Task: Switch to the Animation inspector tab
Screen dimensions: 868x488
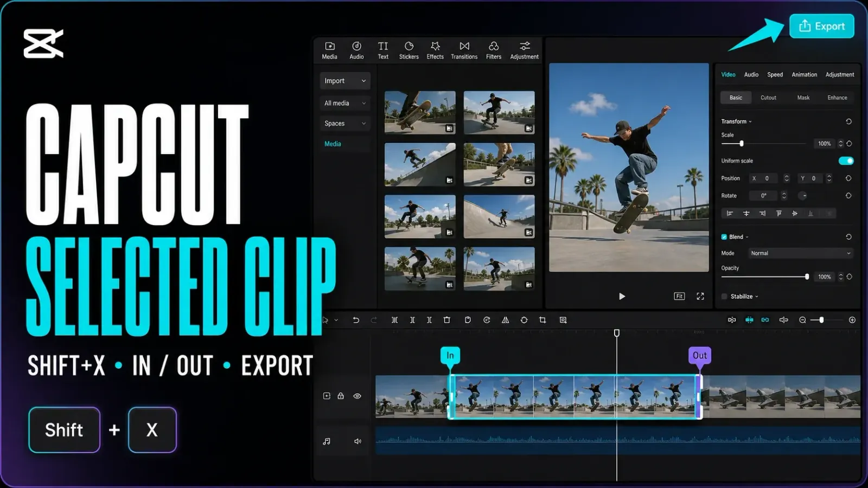Action: point(804,75)
